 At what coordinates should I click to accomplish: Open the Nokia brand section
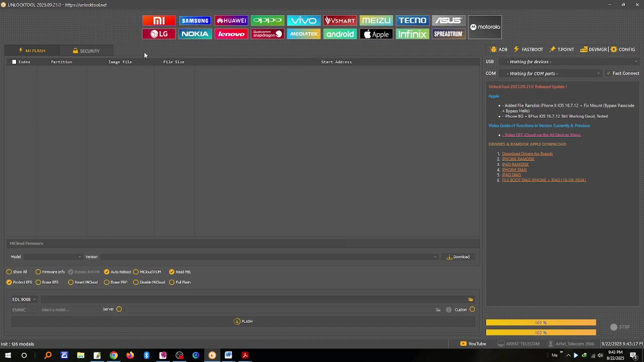click(x=195, y=34)
